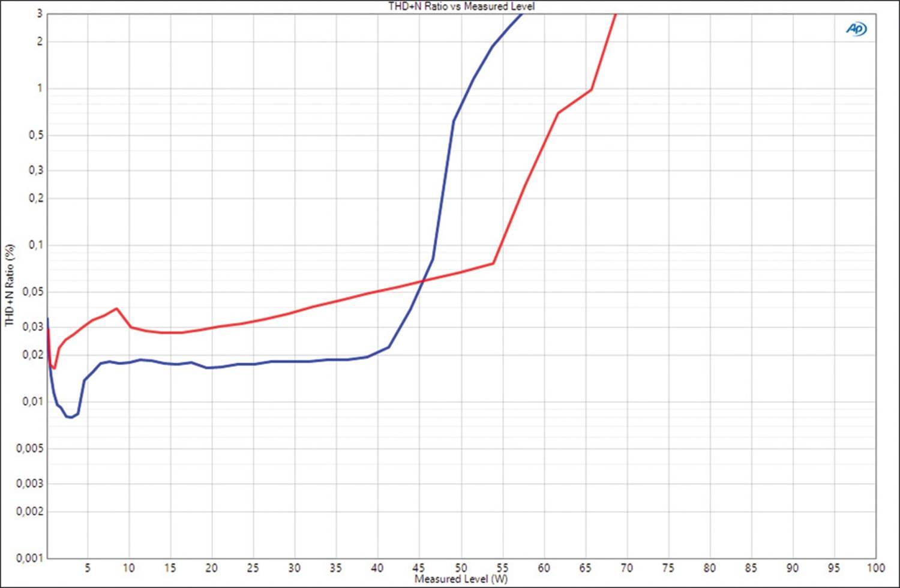Click the x-axis value 40
The width and height of the screenshot is (900, 588).
pos(377,568)
